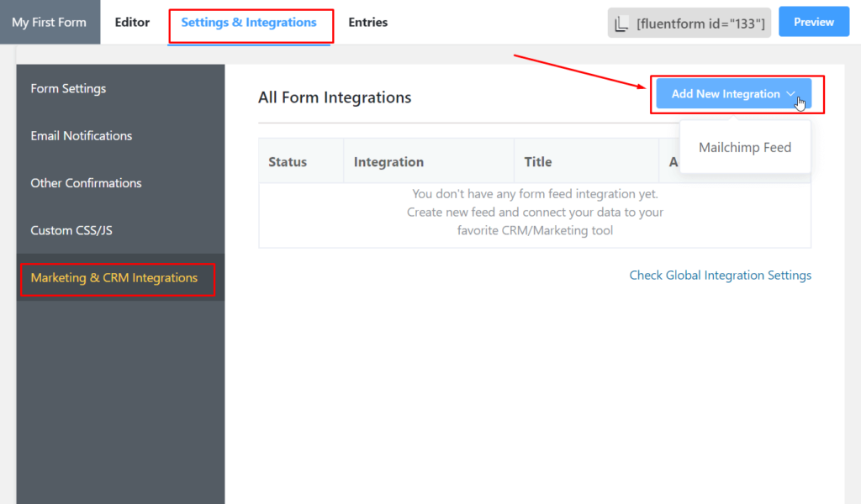Screen dimensions: 861x504
Task: Open Check Global Integration Settings link
Action: coord(720,275)
